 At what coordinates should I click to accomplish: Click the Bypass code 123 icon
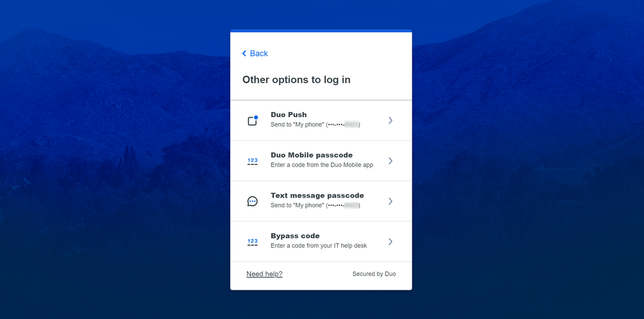click(252, 241)
